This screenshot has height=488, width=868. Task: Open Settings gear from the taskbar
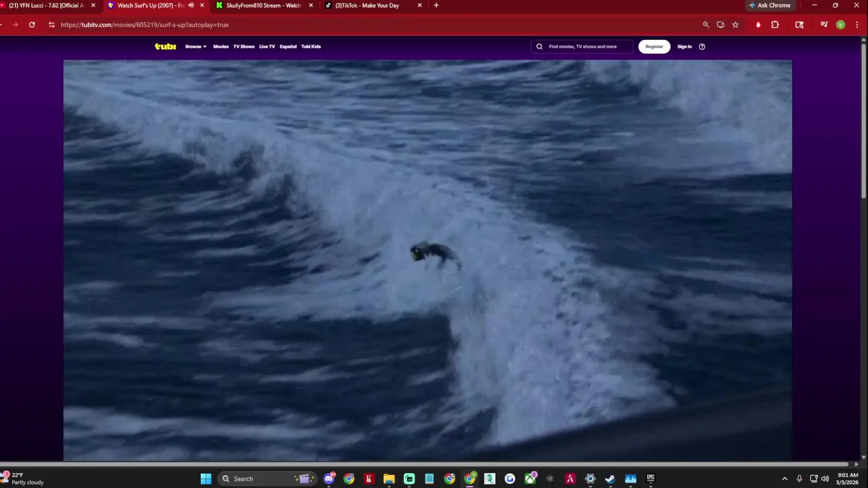coord(590,479)
